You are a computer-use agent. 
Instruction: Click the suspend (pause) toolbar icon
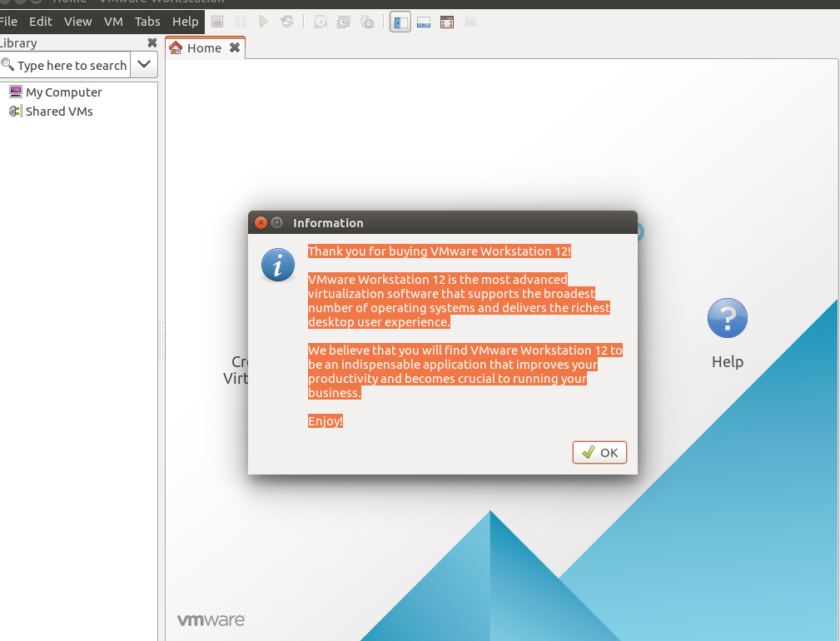tap(241, 22)
